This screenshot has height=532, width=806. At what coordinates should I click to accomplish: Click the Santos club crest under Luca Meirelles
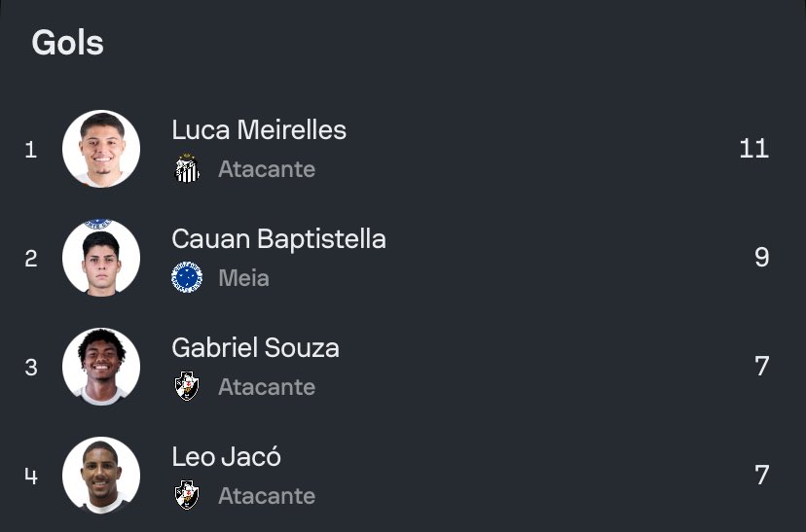click(x=187, y=169)
